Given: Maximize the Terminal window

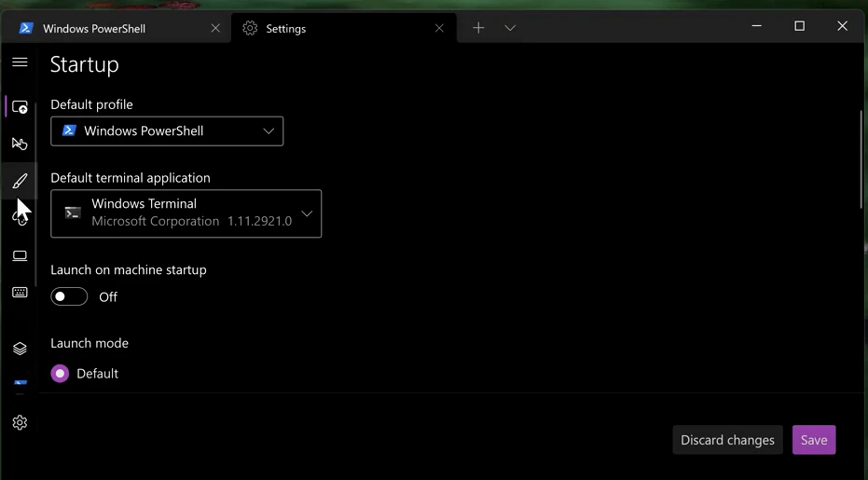Looking at the screenshot, I should coord(799,26).
